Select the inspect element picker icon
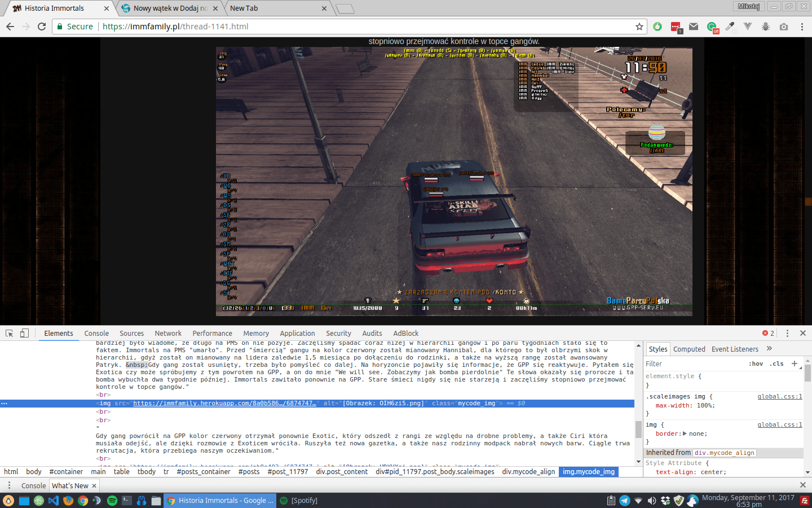Screen dimensions: 812x508 pyautogui.click(x=10, y=333)
